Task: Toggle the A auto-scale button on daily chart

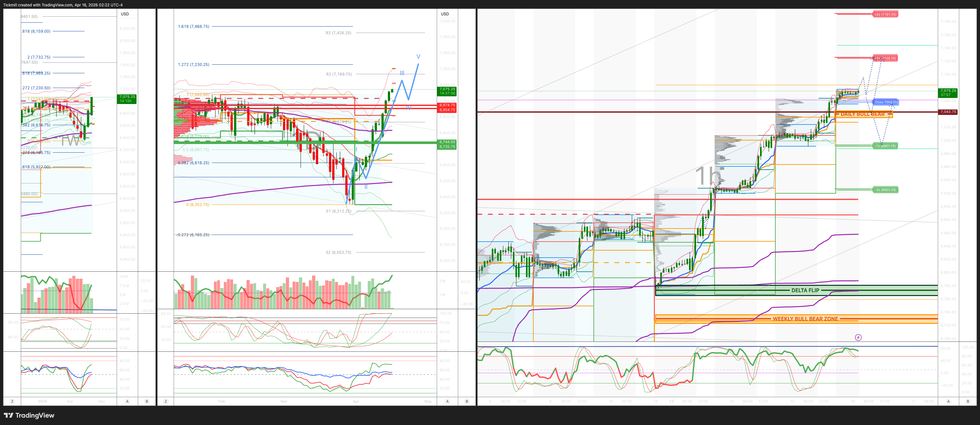Action: [447, 401]
